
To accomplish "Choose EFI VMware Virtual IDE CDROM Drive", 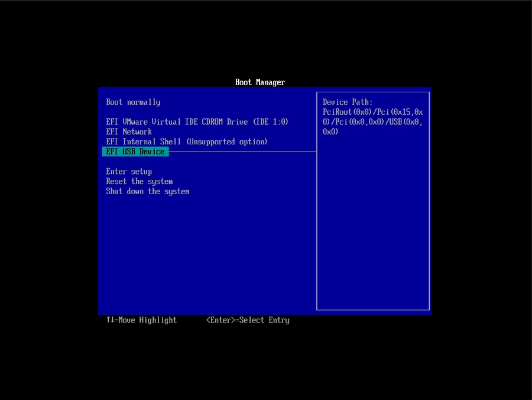I will point(197,122).
